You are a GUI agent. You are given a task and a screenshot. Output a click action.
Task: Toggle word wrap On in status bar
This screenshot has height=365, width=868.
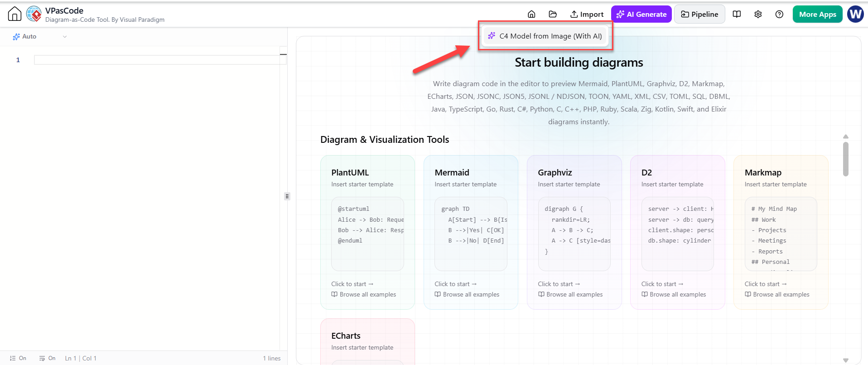(47, 358)
